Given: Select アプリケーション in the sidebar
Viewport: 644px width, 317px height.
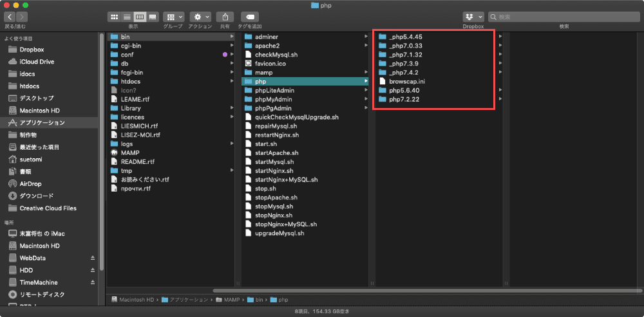Looking at the screenshot, I should pyautogui.click(x=50, y=123).
